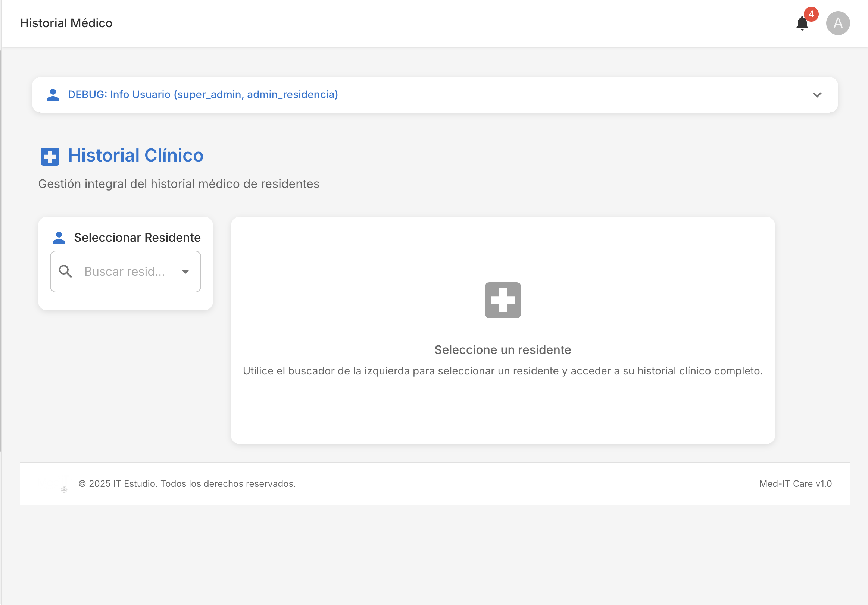Viewport: 868px width, 605px height.
Task: Click the Historial Clínico heading
Action: [135, 155]
